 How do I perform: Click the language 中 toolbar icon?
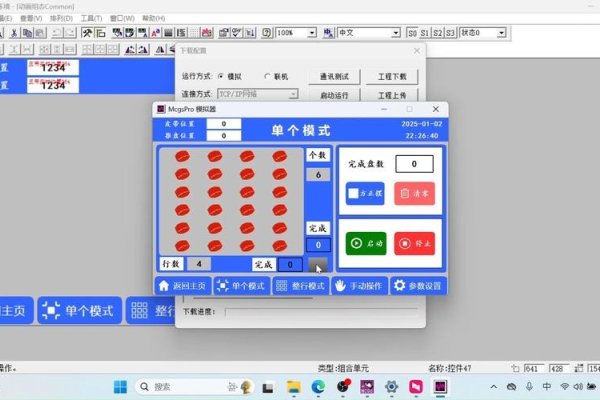pyautogui.click(x=328, y=33)
